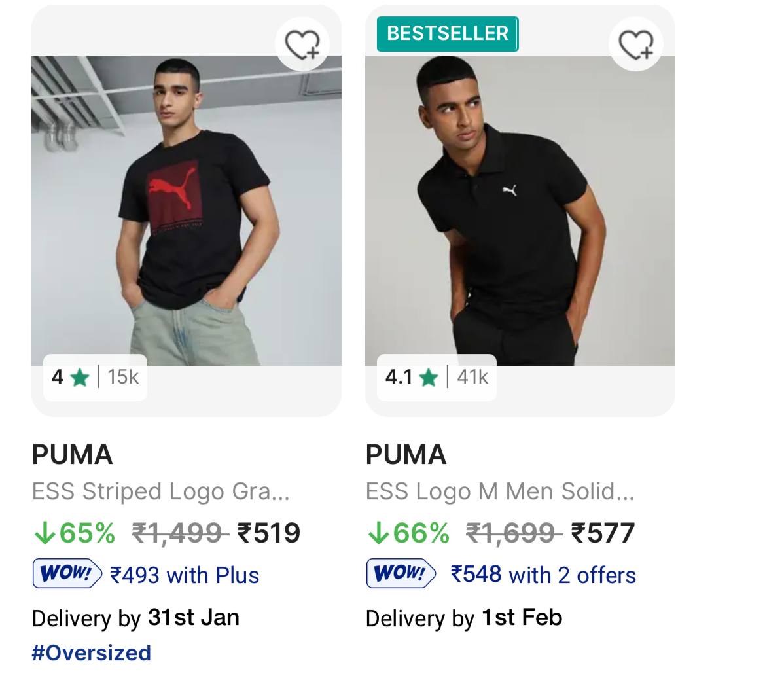Image resolution: width=784 pixels, height=678 pixels.
Task: Tap the green star on the 4 rating
Action: coord(79,378)
